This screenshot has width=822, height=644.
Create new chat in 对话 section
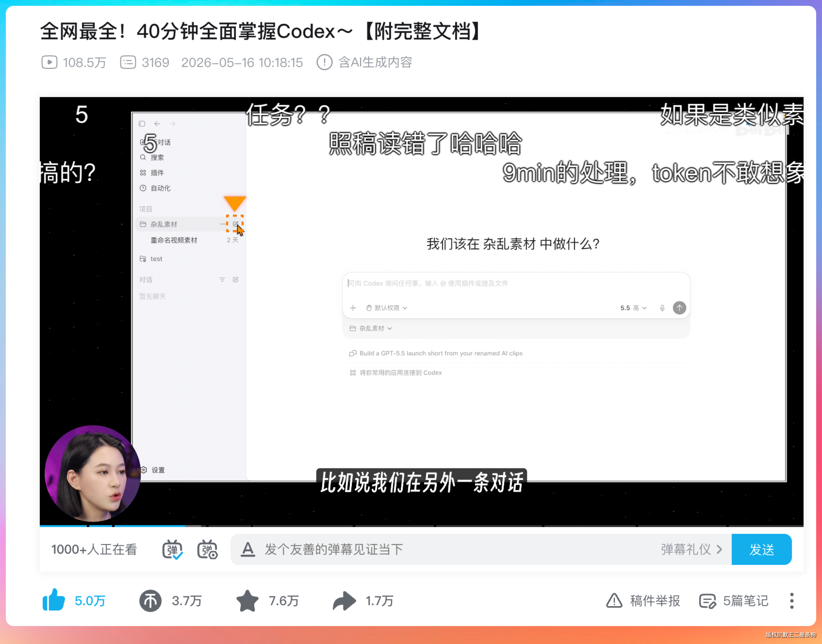[236, 279]
